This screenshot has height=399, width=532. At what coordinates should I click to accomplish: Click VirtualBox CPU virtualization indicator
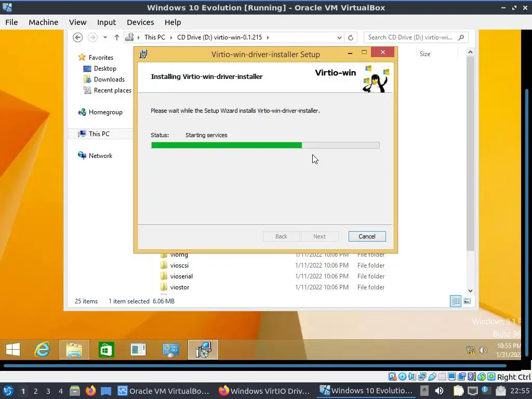click(x=472, y=377)
